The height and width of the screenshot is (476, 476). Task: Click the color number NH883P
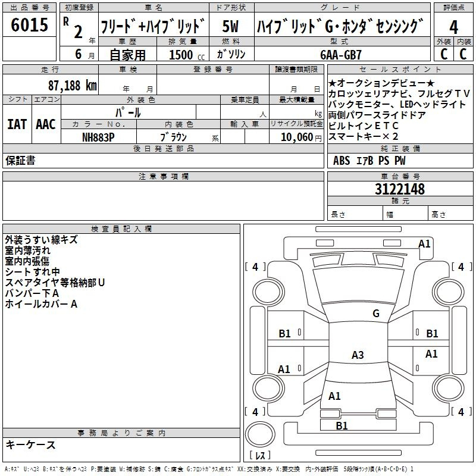point(98,137)
